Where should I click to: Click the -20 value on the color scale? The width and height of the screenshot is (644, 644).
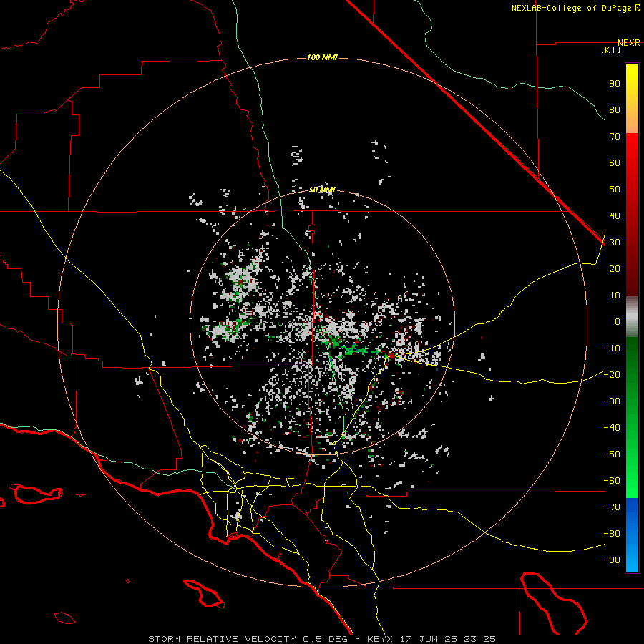point(612,375)
